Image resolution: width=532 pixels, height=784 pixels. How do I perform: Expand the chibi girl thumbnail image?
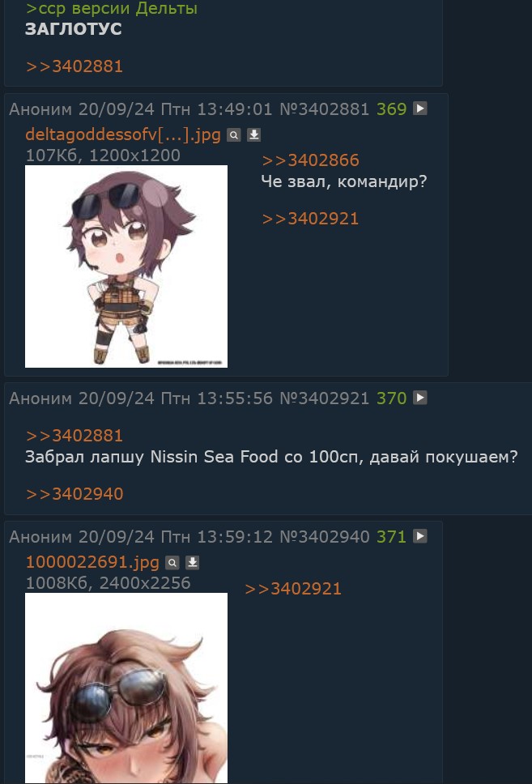tap(126, 266)
